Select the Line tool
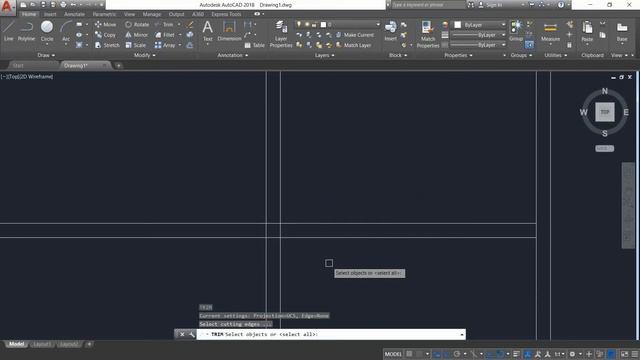The image size is (640, 360). [8, 31]
